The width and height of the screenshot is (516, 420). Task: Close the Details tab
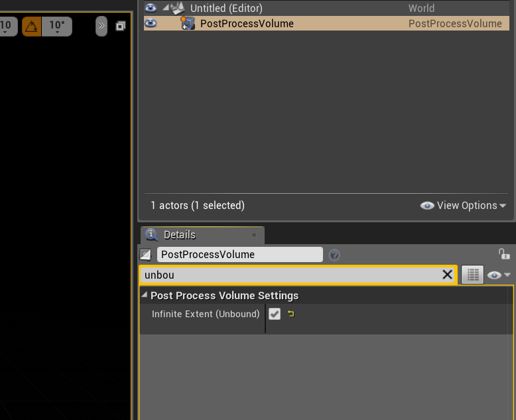[x=254, y=235]
